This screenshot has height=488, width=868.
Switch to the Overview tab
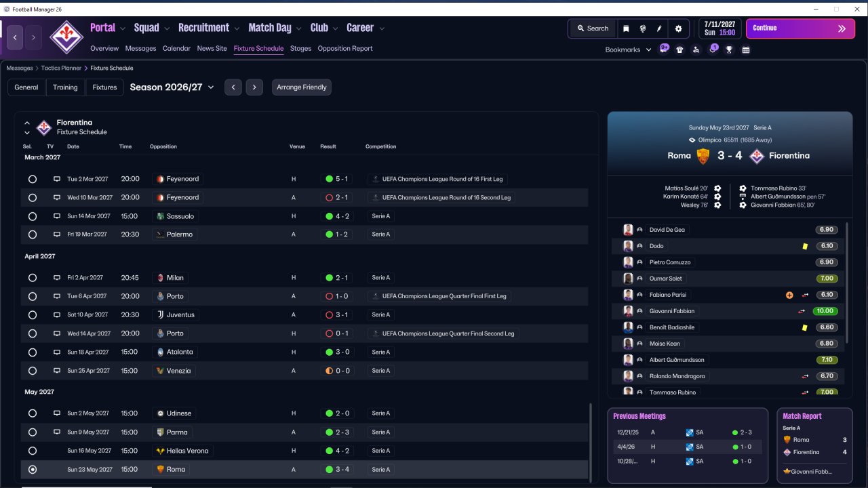coord(104,49)
